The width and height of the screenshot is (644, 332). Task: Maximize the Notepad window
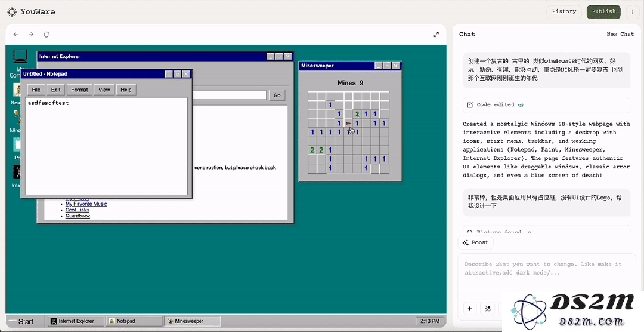[x=178, y=74]
